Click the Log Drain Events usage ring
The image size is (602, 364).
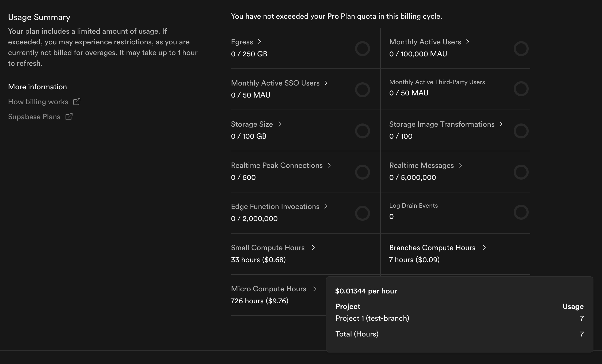[x=521, y=212]
